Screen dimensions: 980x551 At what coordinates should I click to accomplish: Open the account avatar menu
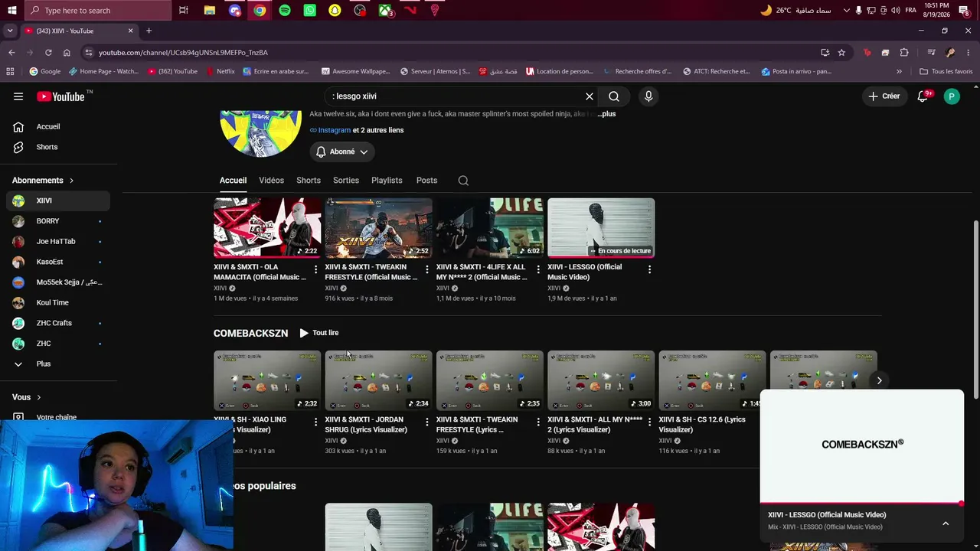click(952, 96)
